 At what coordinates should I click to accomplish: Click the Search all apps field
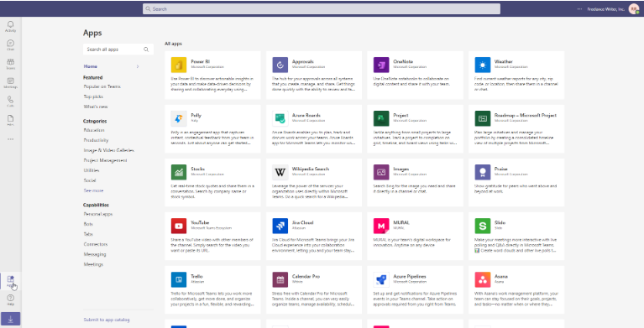tap(118, 49)
